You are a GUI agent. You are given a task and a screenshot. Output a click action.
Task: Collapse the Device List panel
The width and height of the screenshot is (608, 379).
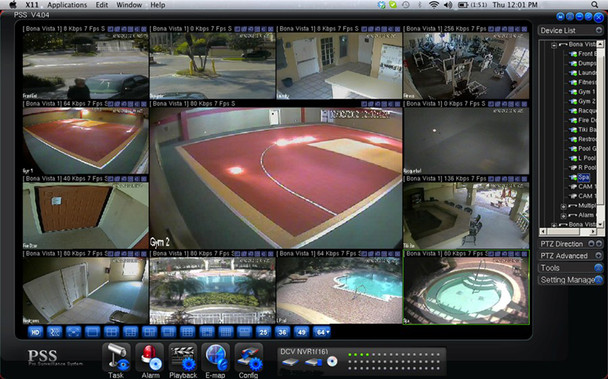tap(598, 30)
